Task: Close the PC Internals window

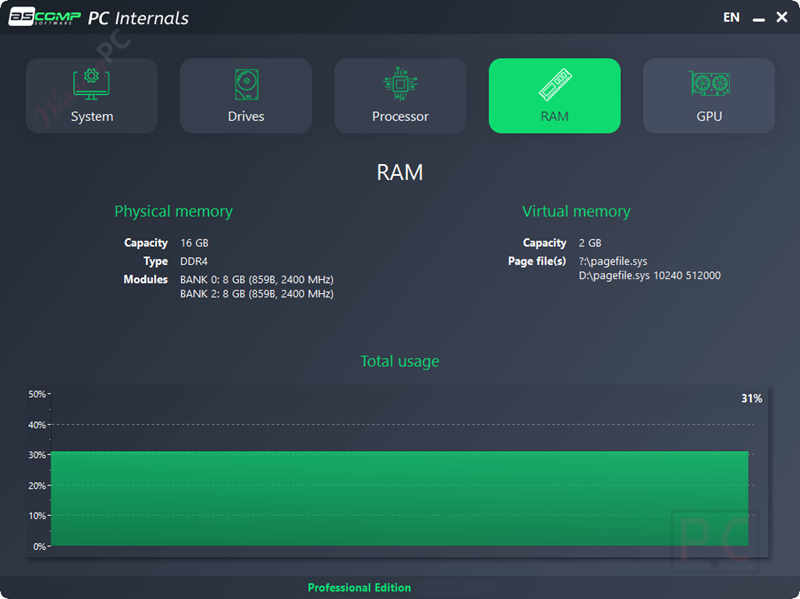Action: pyautogui.click(x=782, y=17)
